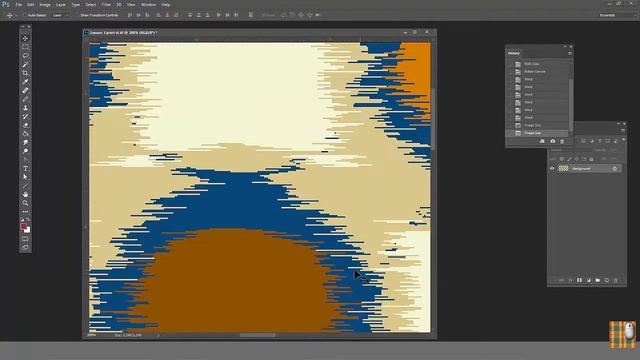Viewport: 640px width, 360px height.
Task: Select the Path Selection arrow tool
Action: point(25,177)
